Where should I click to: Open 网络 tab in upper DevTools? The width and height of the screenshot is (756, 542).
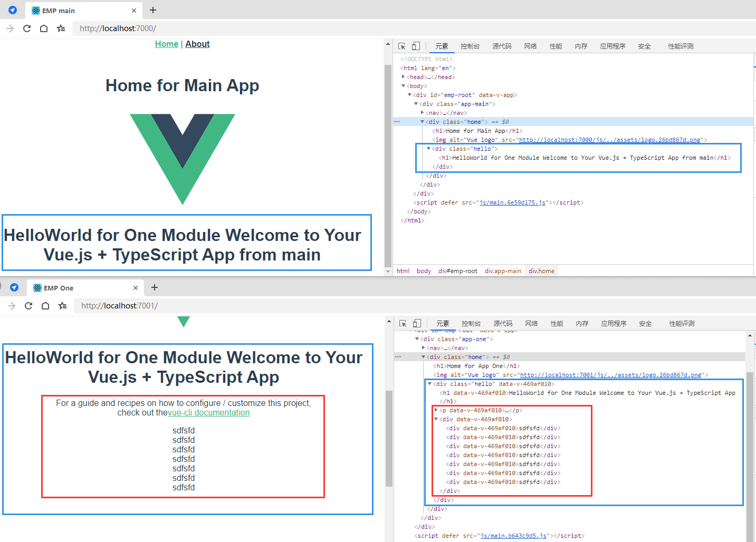click(530, 46)
